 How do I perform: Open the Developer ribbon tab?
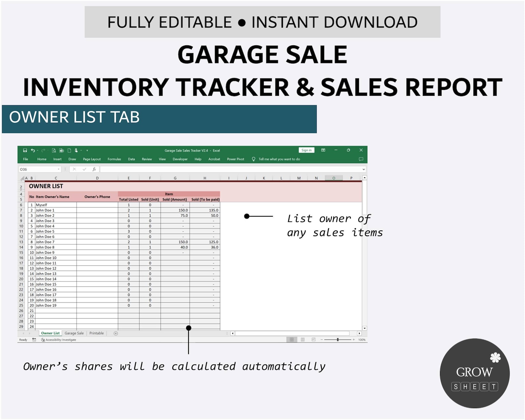point(180,159)
